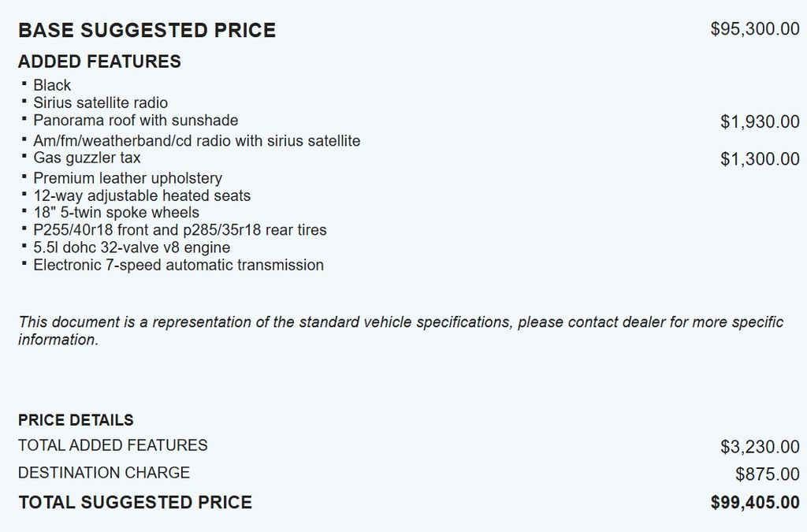Select the Black feature item
The image size is (807, 532).
pos(52,85)
